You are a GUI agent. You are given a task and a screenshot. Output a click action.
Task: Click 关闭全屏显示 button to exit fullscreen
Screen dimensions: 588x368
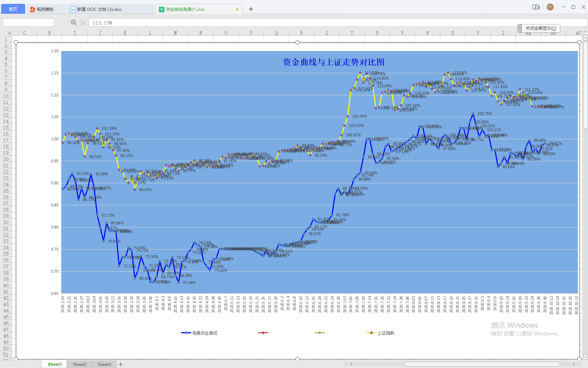(541, 28)
